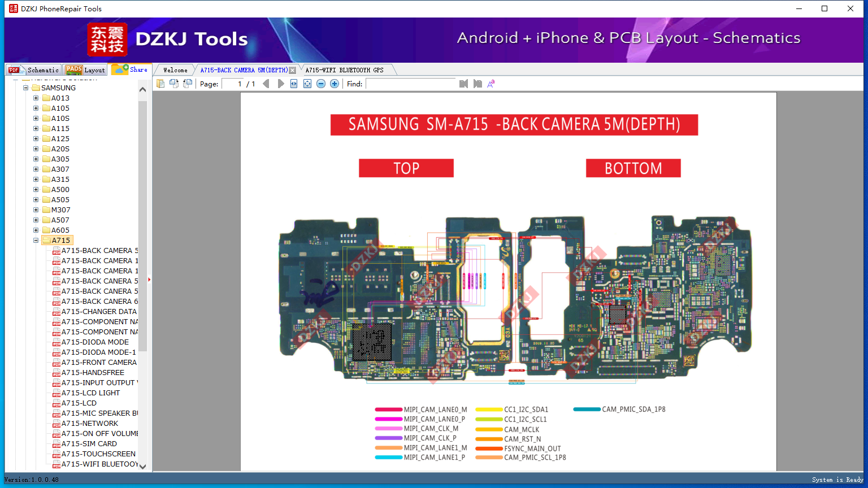Expand the A105 folder node
Screen dimensions: 868x488
coord(36,108)
